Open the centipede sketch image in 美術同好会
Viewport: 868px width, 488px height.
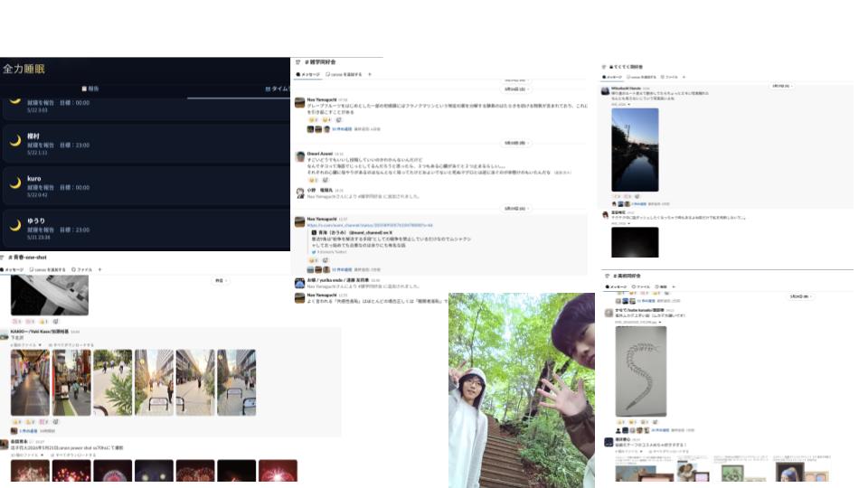coord(641,371)
